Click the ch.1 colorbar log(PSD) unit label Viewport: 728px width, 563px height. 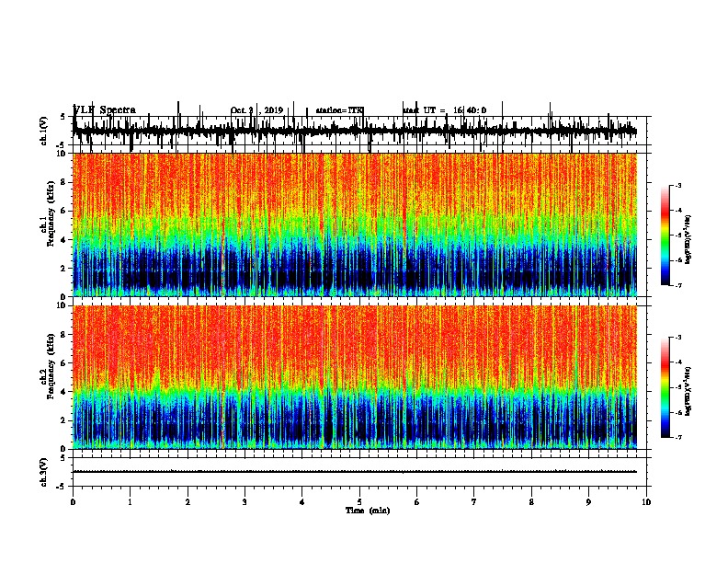(688, 239)
